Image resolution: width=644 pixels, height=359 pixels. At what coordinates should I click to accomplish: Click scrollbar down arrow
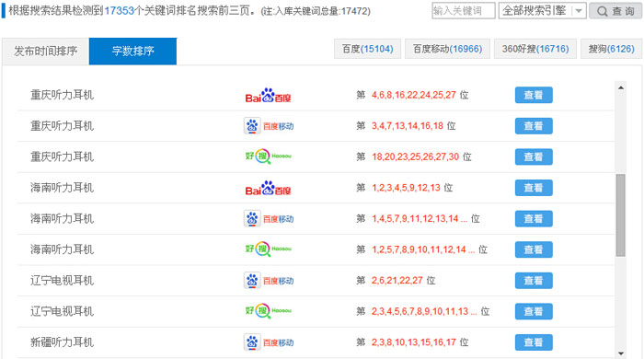(x=621, y=353)
